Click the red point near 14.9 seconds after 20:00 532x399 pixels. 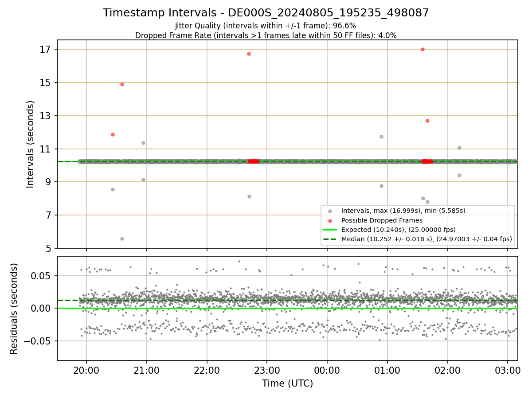pos(122,84)
